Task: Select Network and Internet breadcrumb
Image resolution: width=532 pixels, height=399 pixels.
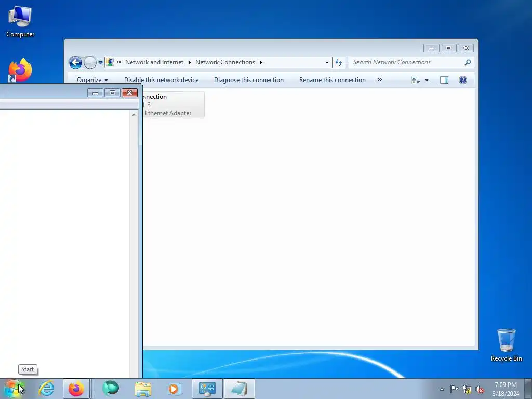Action: coord(154,62)
